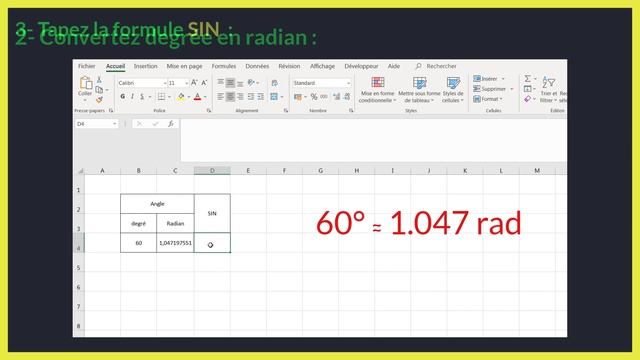Switch to the Formules tab

(x=224, y=66)
